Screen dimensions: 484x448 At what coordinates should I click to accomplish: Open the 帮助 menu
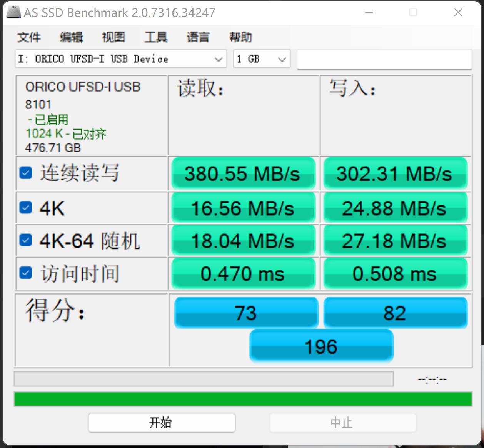click(240, 37)
